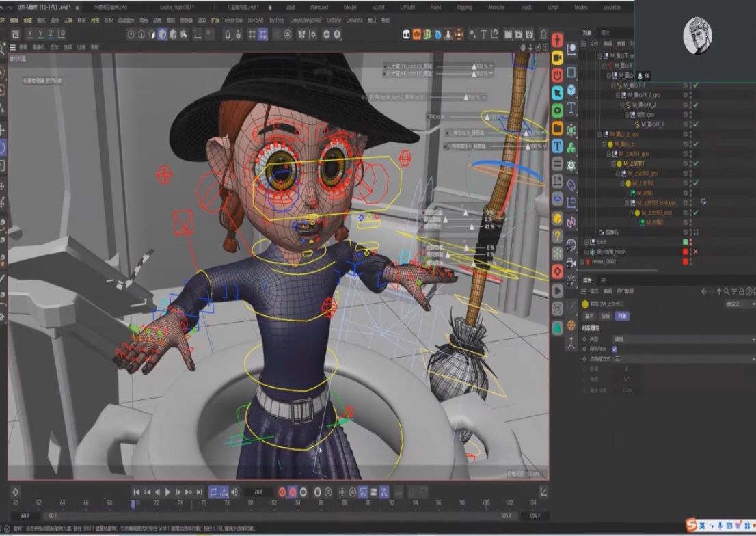Toggle the X axis lock icon
The image size is (756, 536).
[30, 34]
